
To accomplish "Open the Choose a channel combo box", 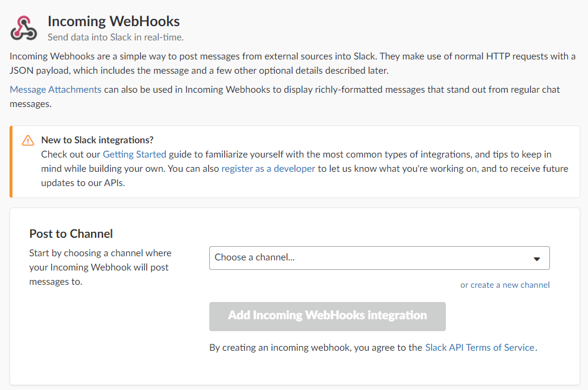I will [379, 258].
